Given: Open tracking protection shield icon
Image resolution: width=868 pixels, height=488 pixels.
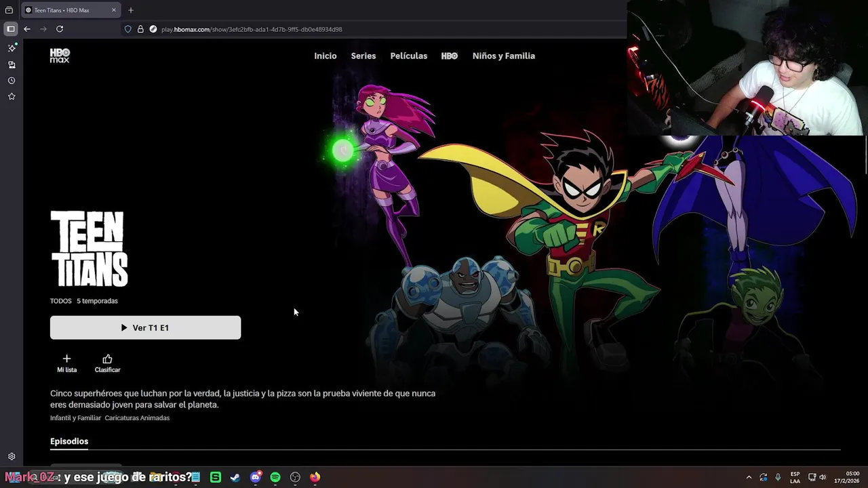Looking at the screenshot, I should (127, 29).
